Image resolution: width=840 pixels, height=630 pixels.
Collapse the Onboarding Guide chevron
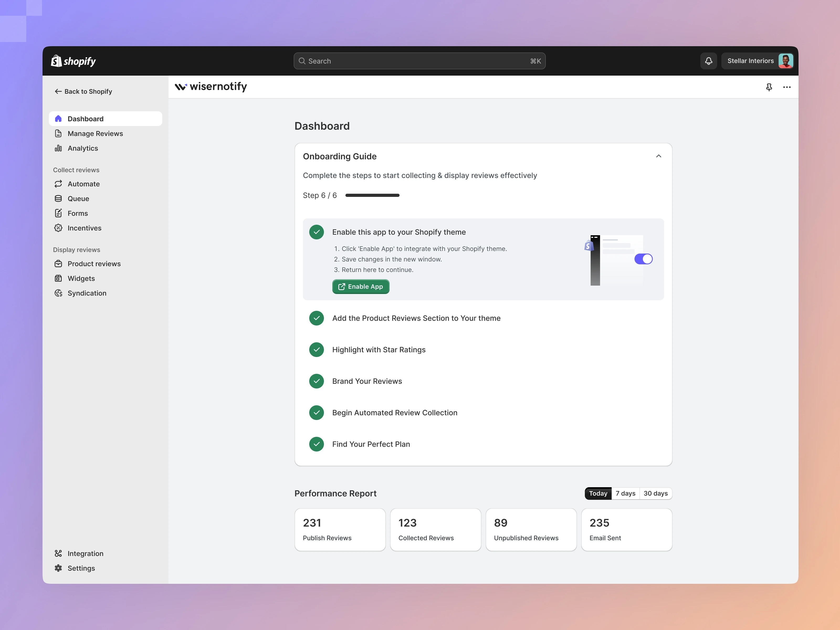[x=658, y=156]
